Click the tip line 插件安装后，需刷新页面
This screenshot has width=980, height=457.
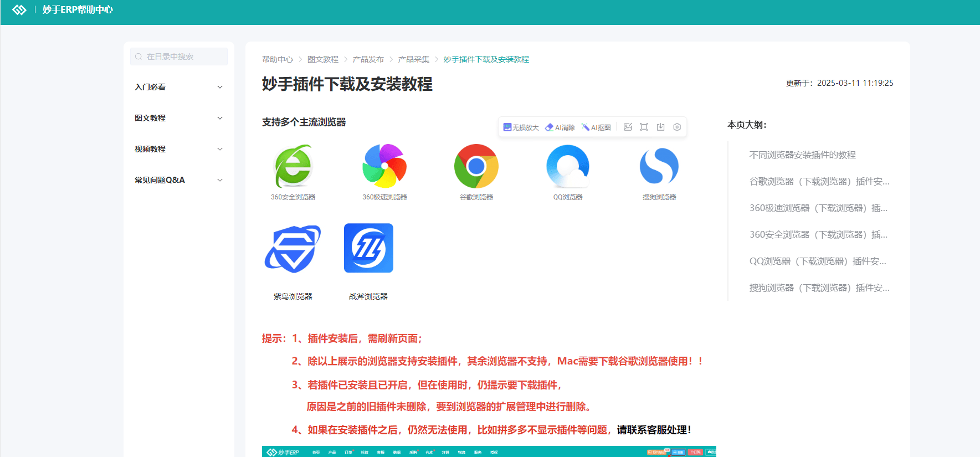point(357,338)
